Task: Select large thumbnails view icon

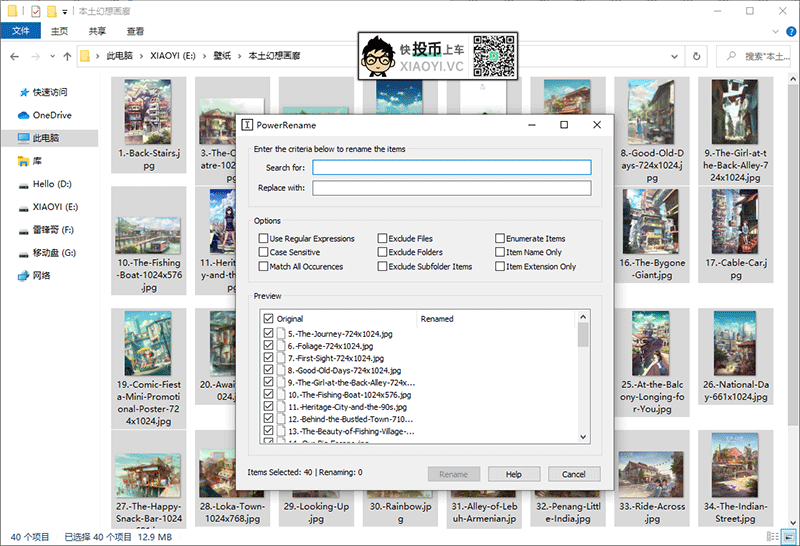Action: click(788, 536)
